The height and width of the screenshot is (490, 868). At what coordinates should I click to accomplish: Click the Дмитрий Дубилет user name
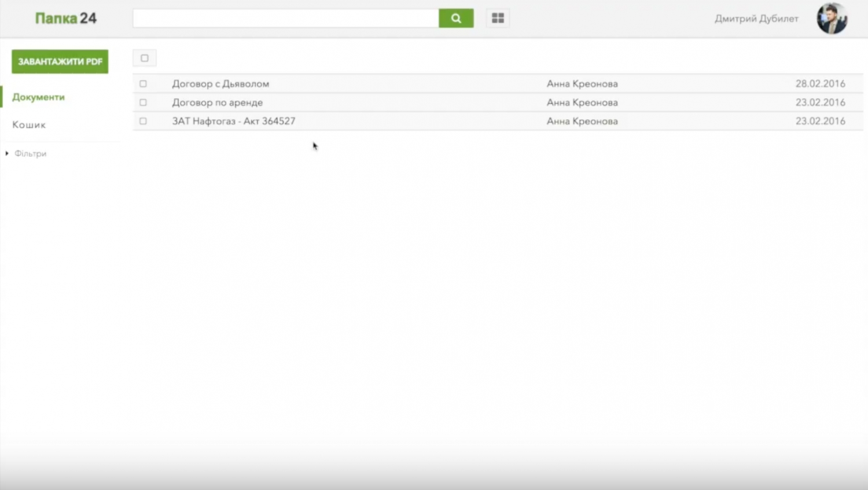pos(756,19)
